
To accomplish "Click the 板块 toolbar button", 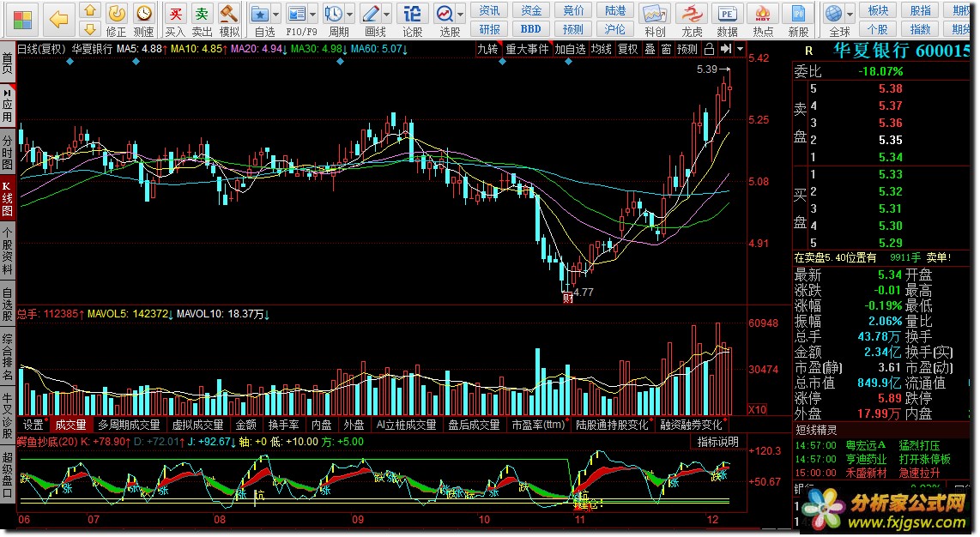I will pos(878,10).
